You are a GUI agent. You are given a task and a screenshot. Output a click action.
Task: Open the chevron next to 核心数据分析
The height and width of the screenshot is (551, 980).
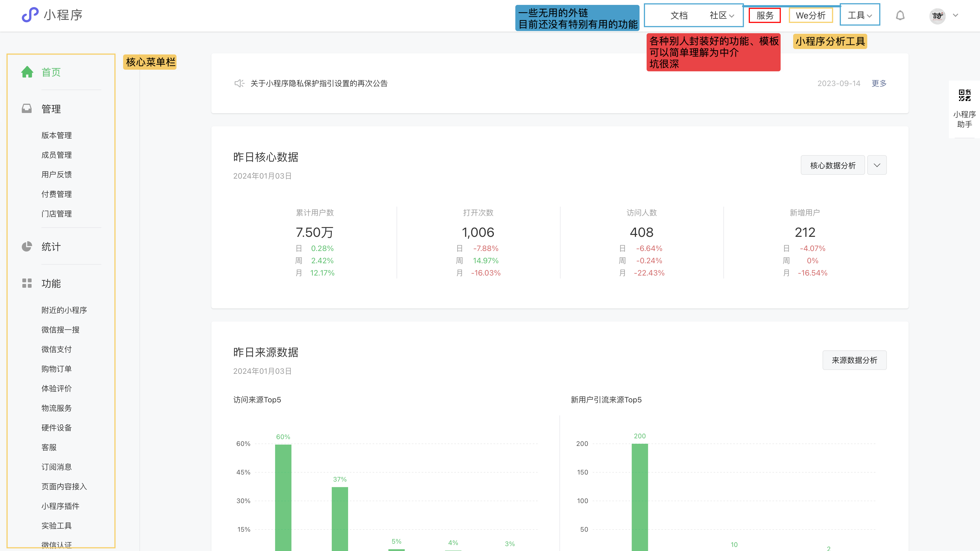[x=877, y=165]
